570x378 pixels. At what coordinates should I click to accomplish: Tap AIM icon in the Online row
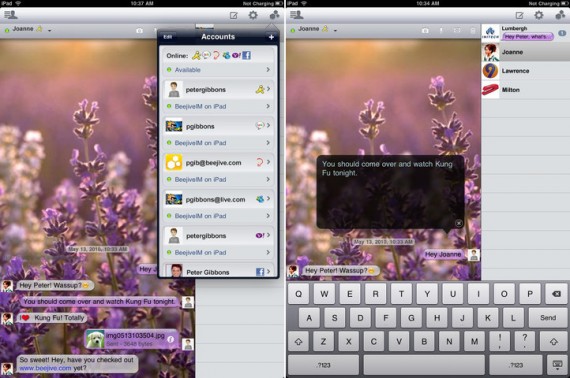point(196,55)
